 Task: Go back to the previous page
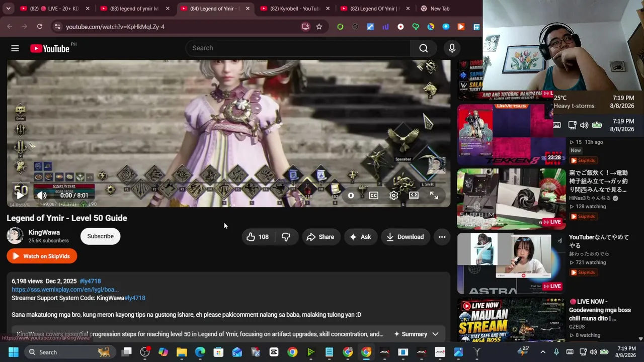click(10, 27)
